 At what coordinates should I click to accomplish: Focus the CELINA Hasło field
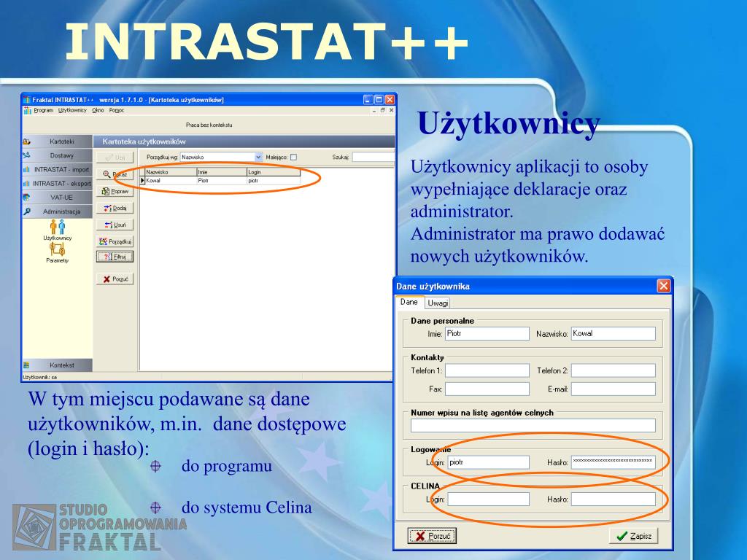click(x=613, y=499)
